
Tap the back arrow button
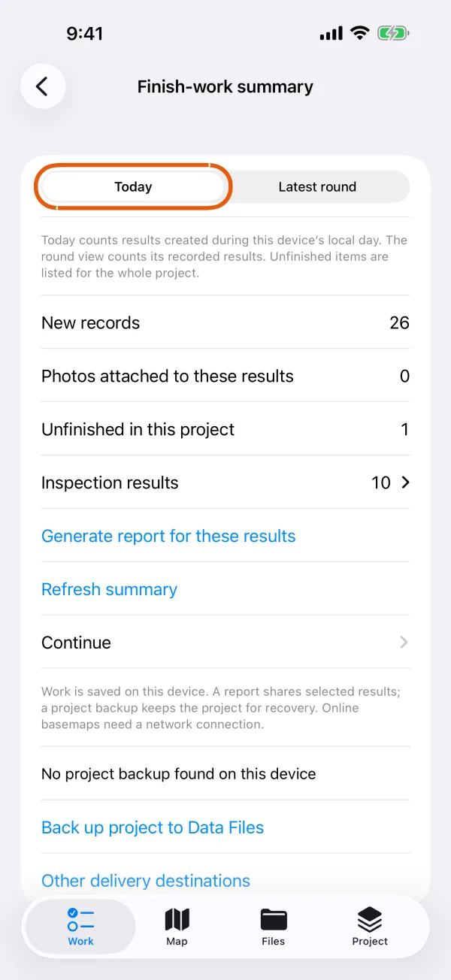(x=43, y=86)
